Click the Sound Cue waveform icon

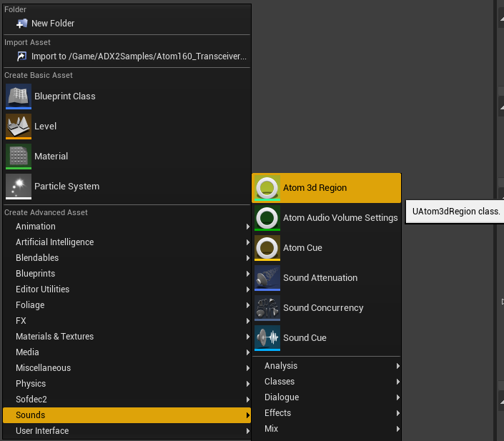[x=267, y=338]
